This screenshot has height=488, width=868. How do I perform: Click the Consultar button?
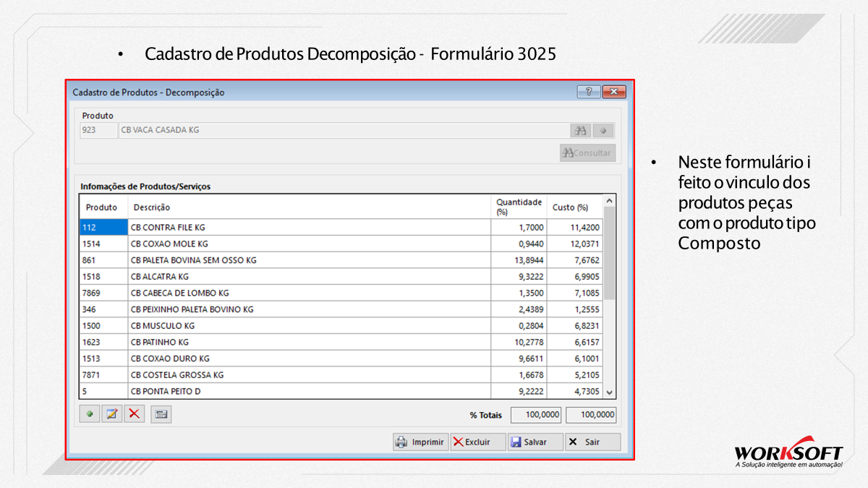pos(587,153)
